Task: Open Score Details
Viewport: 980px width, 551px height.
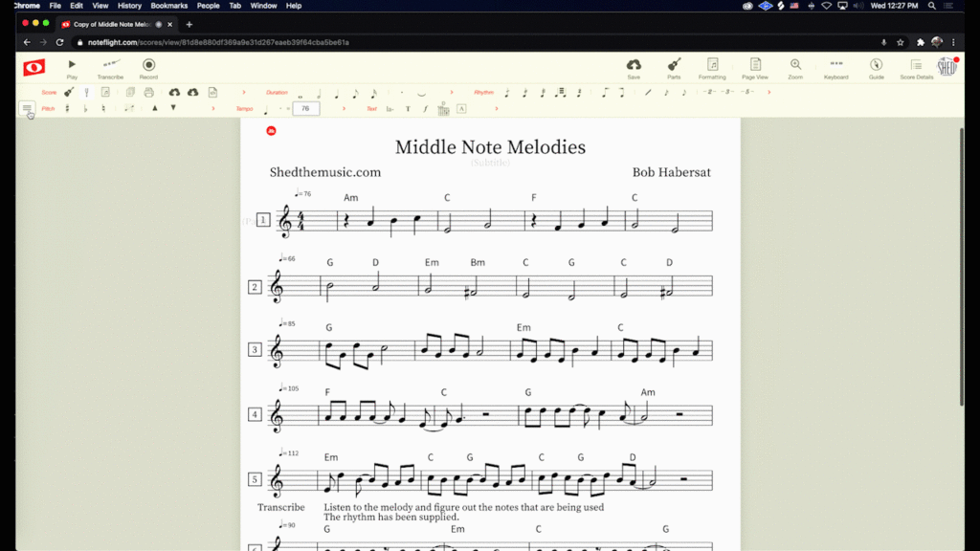Action: tap(916, 67)
